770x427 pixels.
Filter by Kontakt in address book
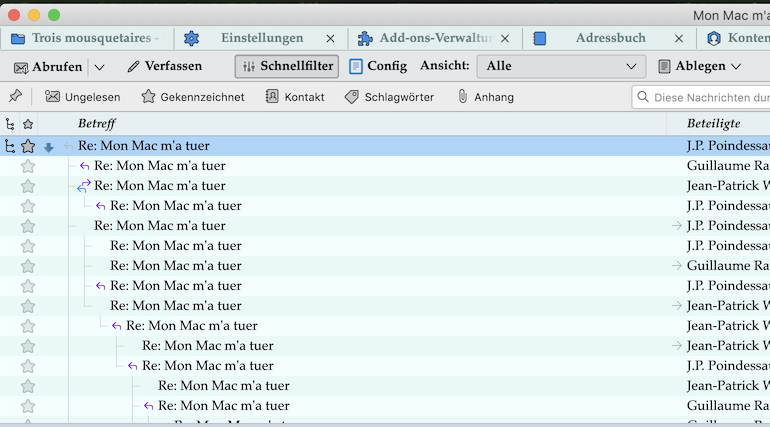coord(294,97)
